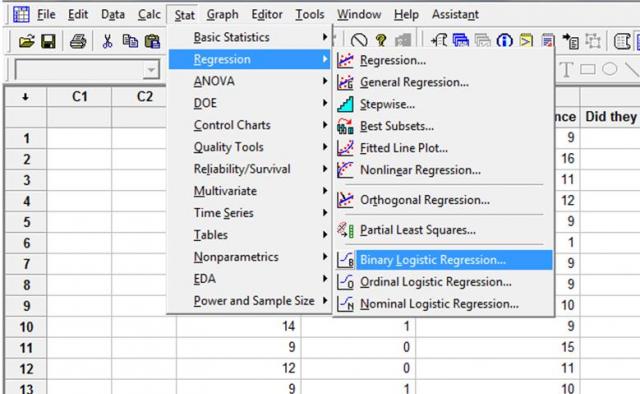This screenshot has width=640, height=394.
Task: Click row 5 header in worksheet
Action: click(26, 222)
